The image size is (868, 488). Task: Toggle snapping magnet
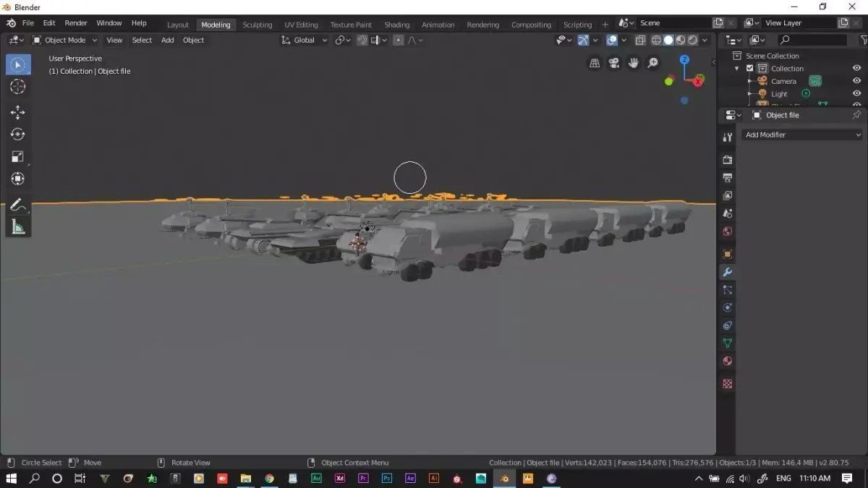(362, 40)
